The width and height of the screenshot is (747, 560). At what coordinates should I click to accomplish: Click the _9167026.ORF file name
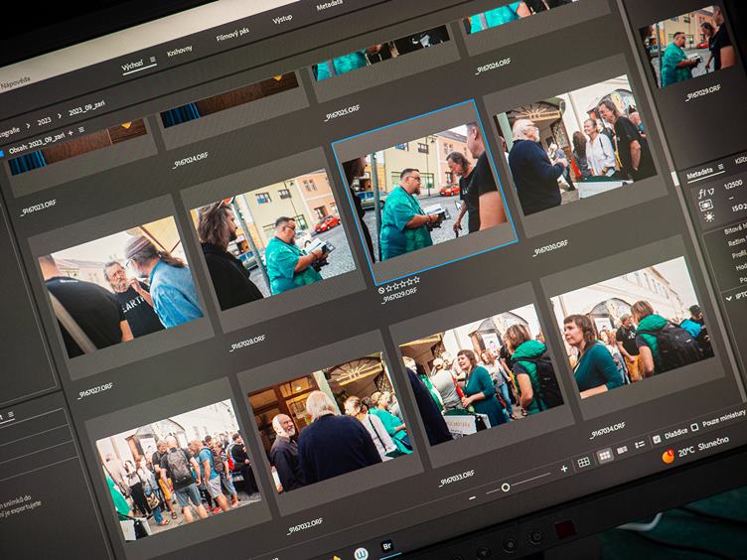(x=493, y=67)
